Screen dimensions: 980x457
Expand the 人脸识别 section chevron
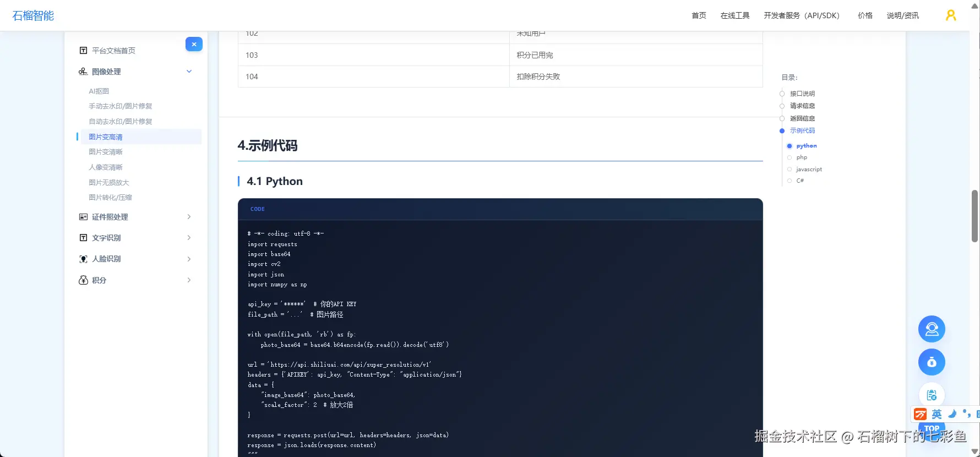[189, 259]
